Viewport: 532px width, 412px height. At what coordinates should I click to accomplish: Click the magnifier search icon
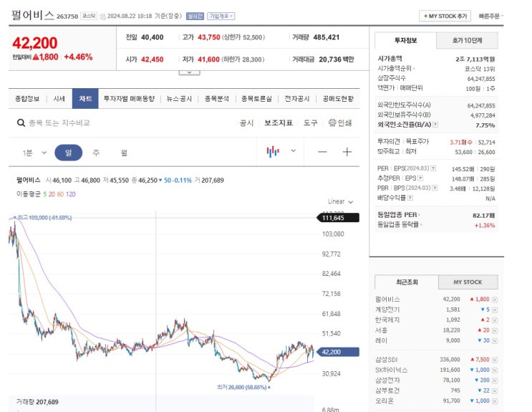21,123
